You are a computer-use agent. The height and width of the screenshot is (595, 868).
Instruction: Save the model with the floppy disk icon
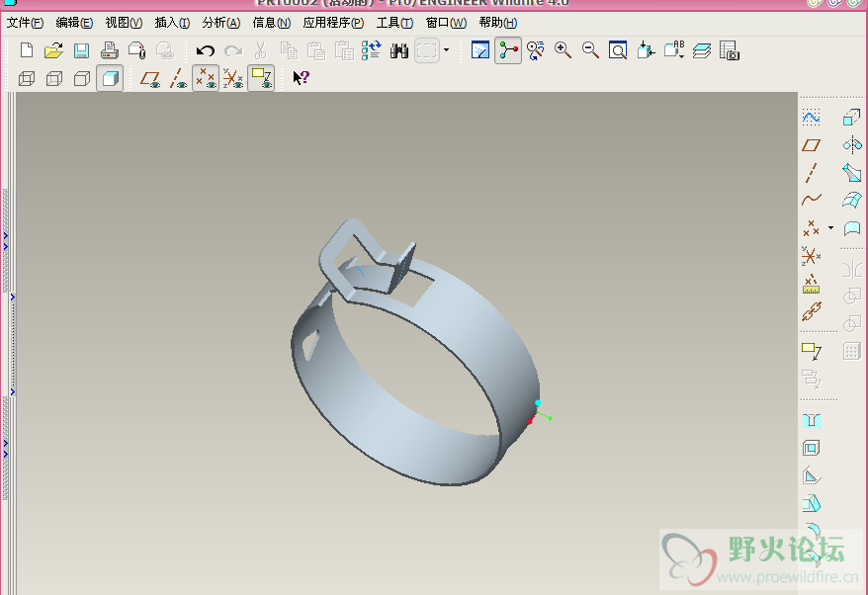(x=81, y=50)
